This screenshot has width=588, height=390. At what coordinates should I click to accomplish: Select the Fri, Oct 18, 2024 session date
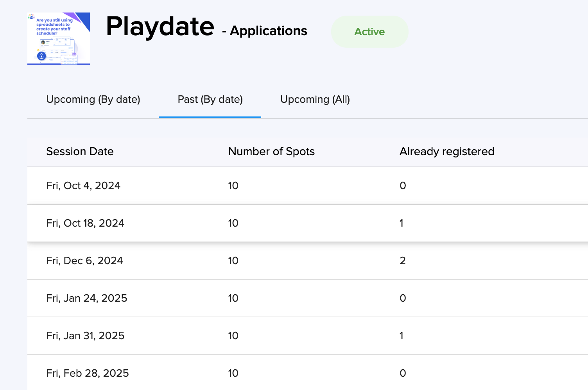click(x=85, y=223)
